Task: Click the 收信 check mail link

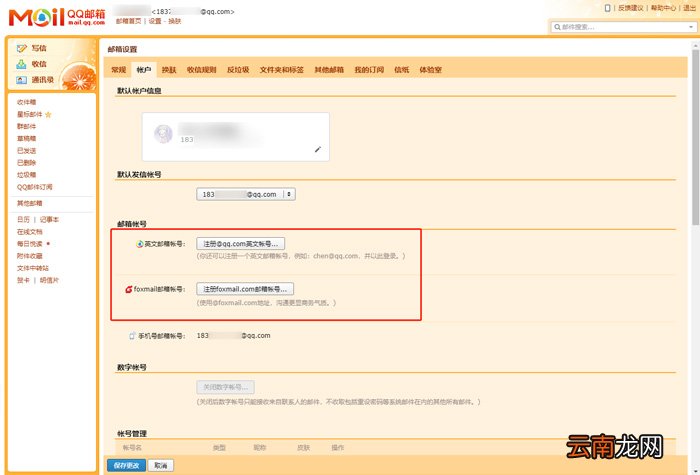Action: pos(39,64)
